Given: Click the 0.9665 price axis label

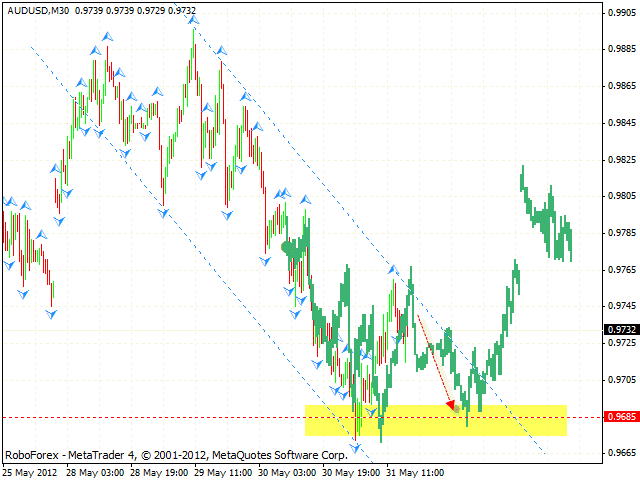Looking at the screenshot, I should 621,453.
